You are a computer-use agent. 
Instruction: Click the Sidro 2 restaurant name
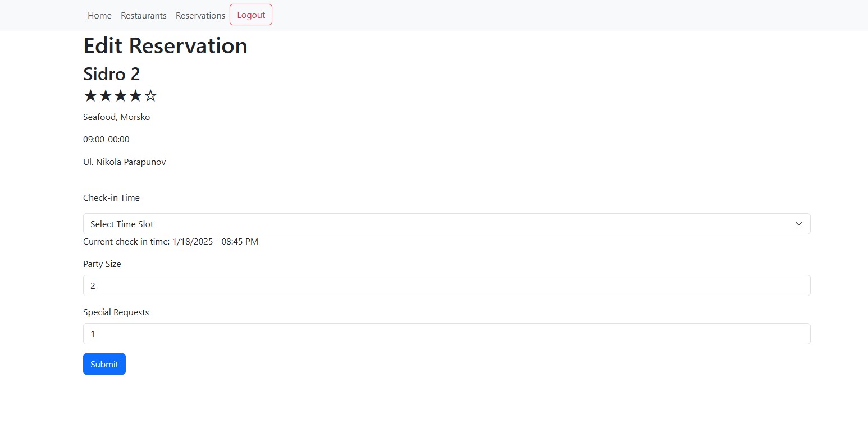pyautogui.click(x=112, y=74)
